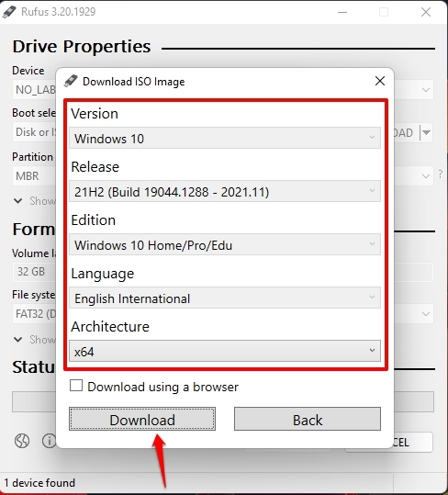Enable Download using a browser checkbox
Viewport: 448px width, 495px height.
click(76, 386)
